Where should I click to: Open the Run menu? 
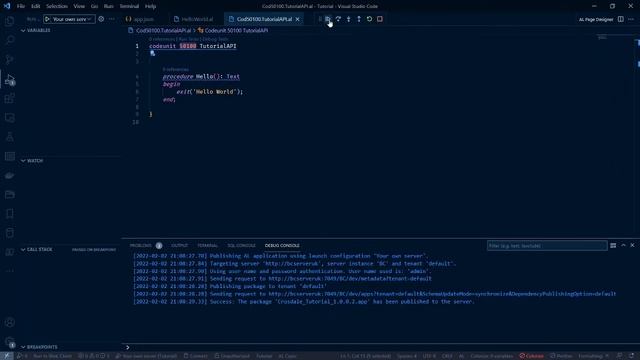coord(109,6)
